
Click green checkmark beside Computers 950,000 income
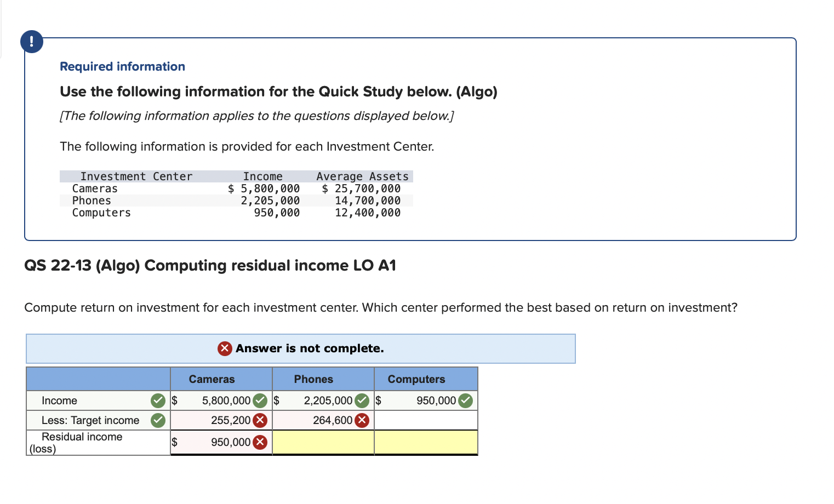465,400
